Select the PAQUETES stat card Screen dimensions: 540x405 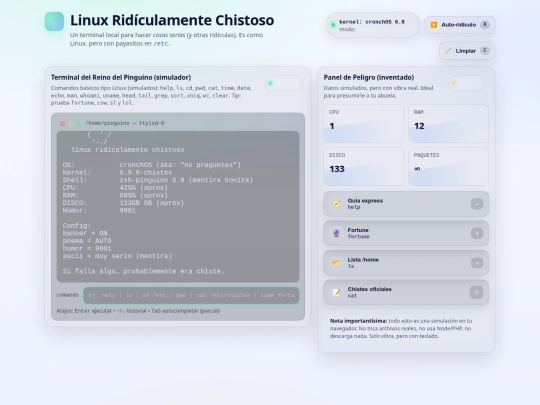tap(448, 167)
